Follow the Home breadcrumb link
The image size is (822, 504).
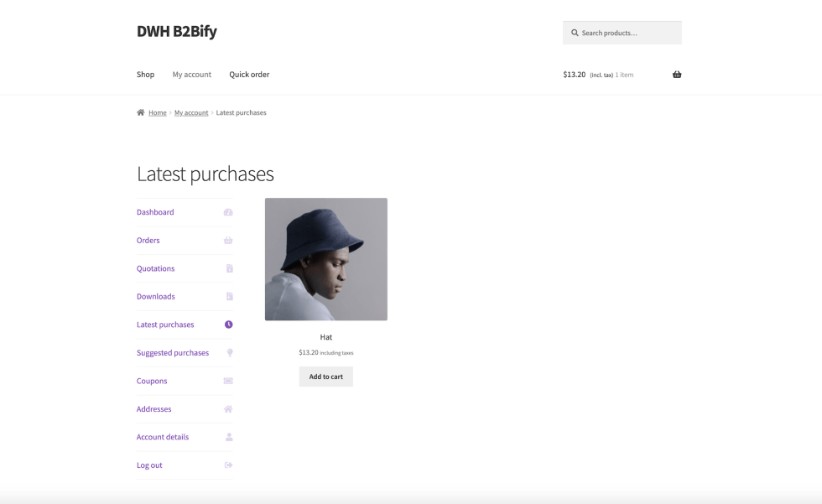[158, 112]
